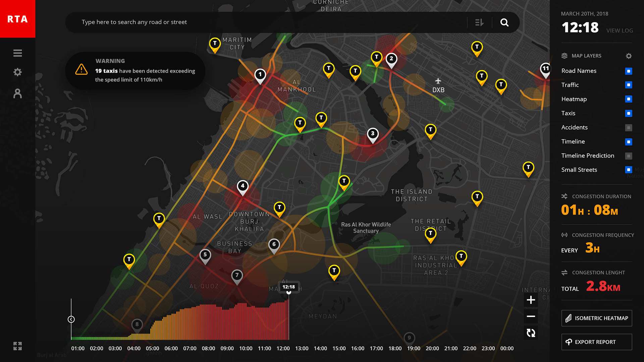Refresh the map view
Screen dimensions: 644x362
pyautogui.click(x=531, y=333)
